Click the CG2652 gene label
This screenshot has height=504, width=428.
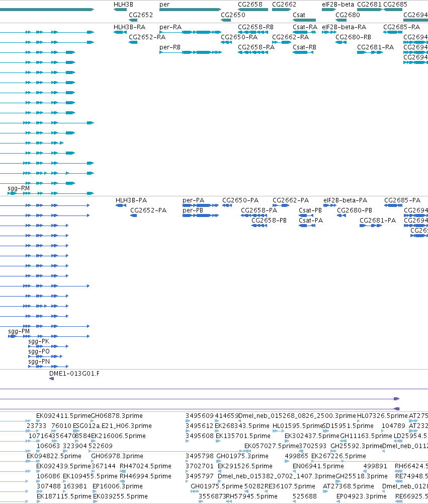click(x=141, y=15)
